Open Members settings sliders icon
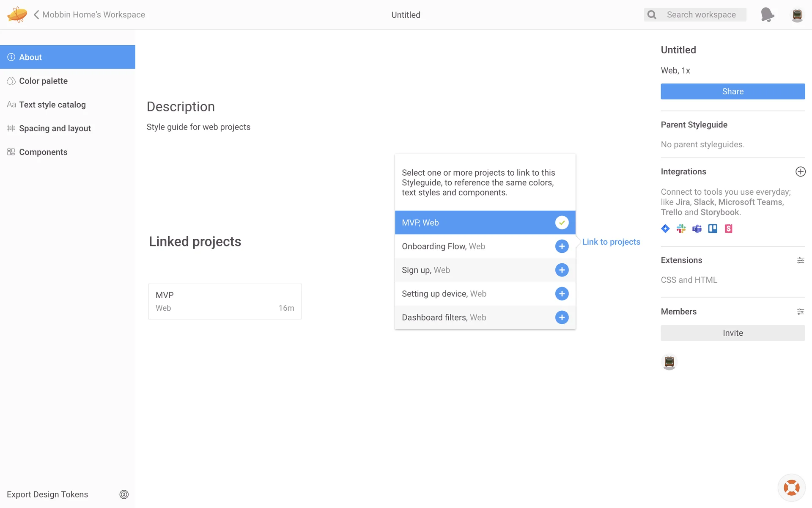 [x=800, y=312]
